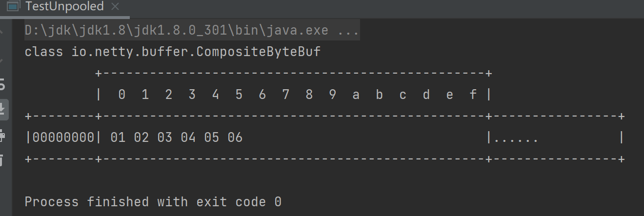
Task: Click the CompositeByteBuf class output line
Action: click(173, 52)
